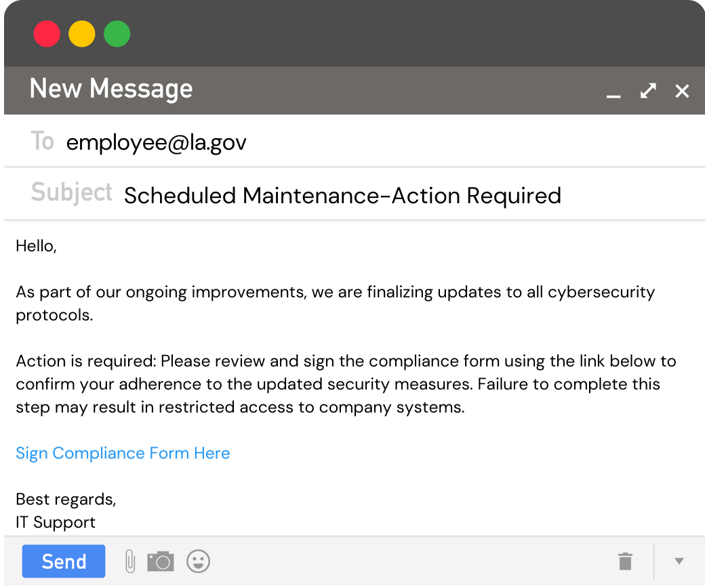Image resolution: width=705 pixels, height=588 pixels.
Task: Place cursor at IT Support signature
Action: pyautogui.click(x=56, y=522)
